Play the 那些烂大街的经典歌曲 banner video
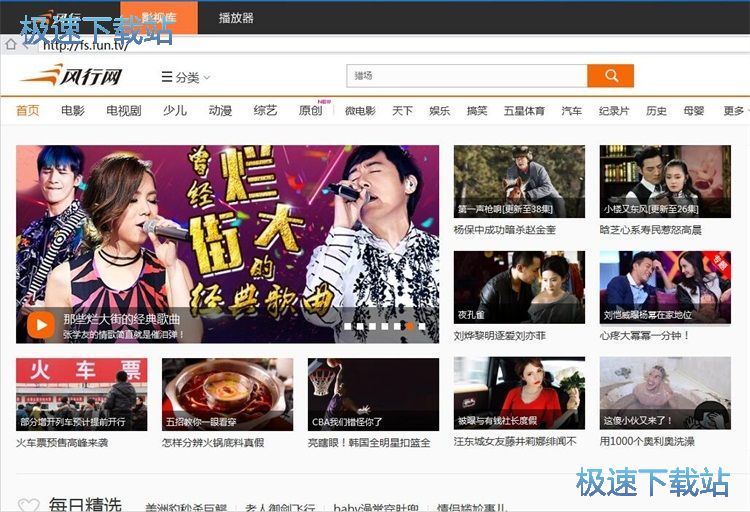 (x=41, y=325)
